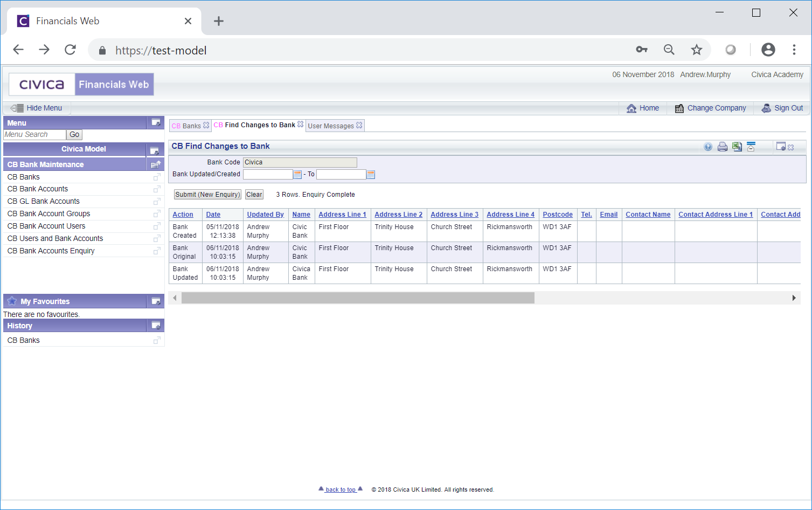Open CB Users and Bank Accounts
Viewport: 812px width, 510px height.
point(55,238)
